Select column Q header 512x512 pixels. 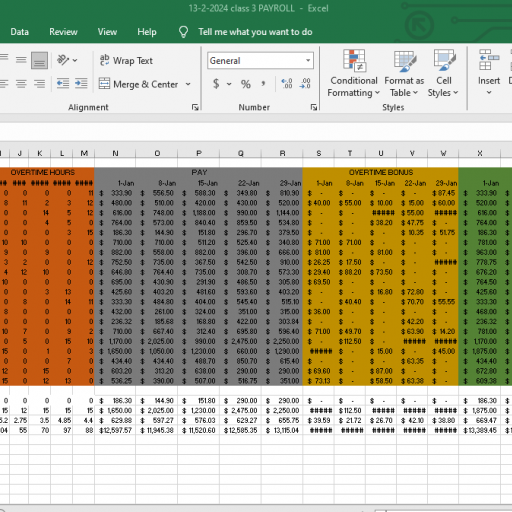[x=241, y=153]
